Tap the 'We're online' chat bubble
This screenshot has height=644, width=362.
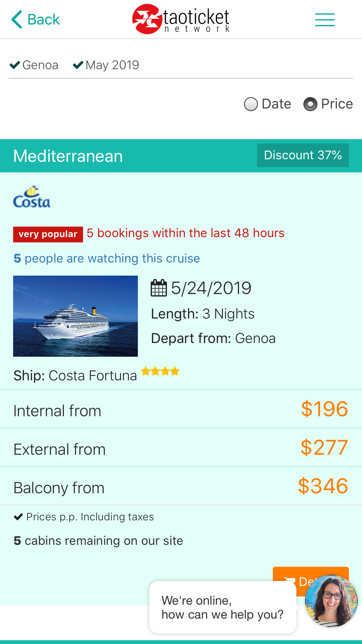coord(222,607)
